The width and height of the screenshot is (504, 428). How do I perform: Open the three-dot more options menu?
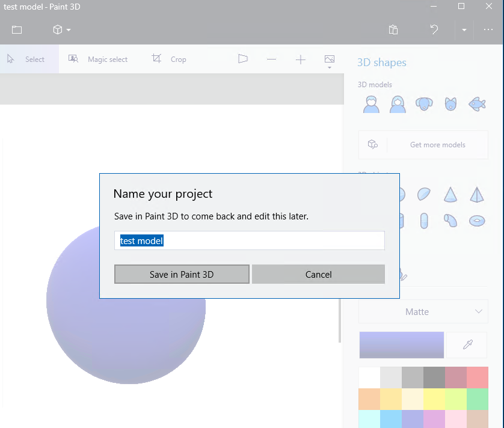point(488,29)
